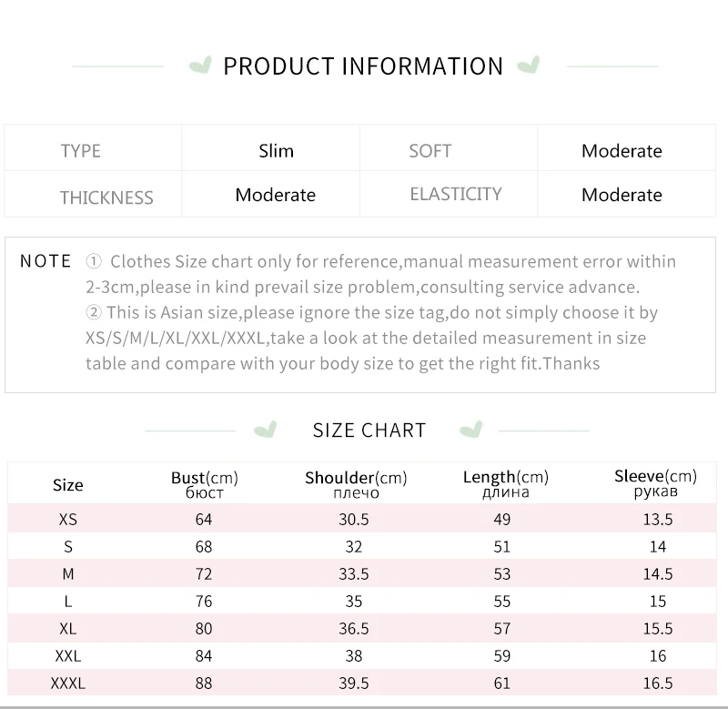
Task: Click the heart icon left of PRODUCT INFORMATION
Action: (x=200, y=65)
